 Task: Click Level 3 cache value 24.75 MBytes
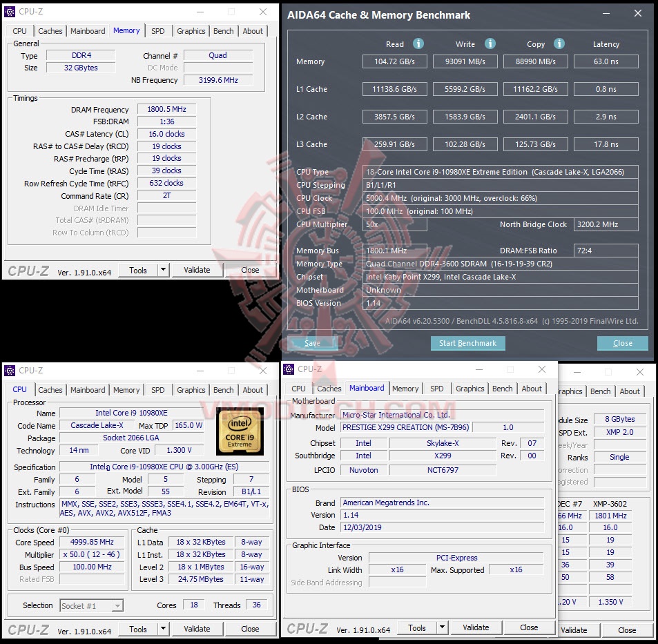pyautogui.click(x=201, y=579)
